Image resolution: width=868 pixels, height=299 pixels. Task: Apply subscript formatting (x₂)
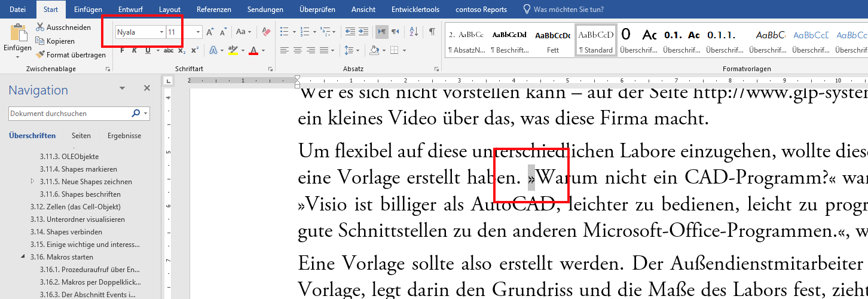pos(182,50)
